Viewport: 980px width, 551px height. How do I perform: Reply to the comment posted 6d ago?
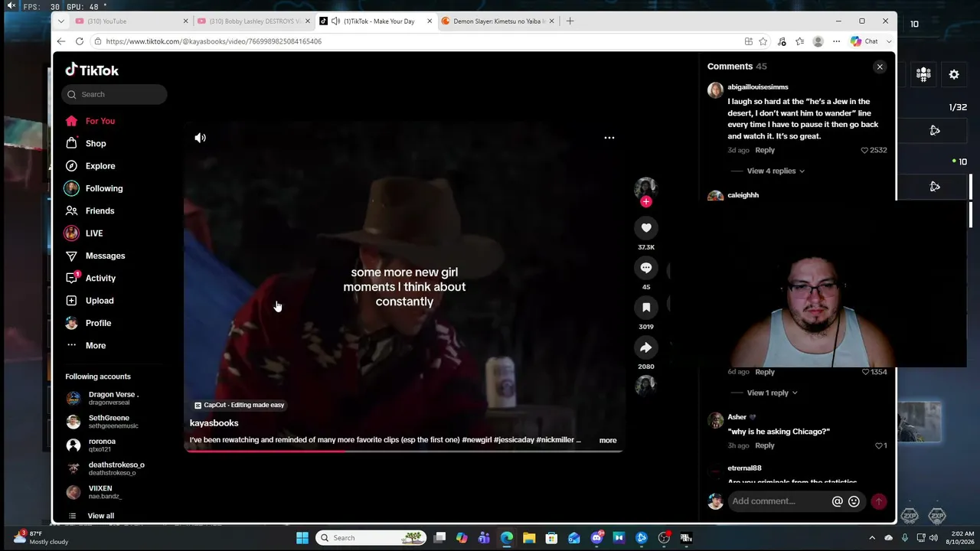(765, 372)
